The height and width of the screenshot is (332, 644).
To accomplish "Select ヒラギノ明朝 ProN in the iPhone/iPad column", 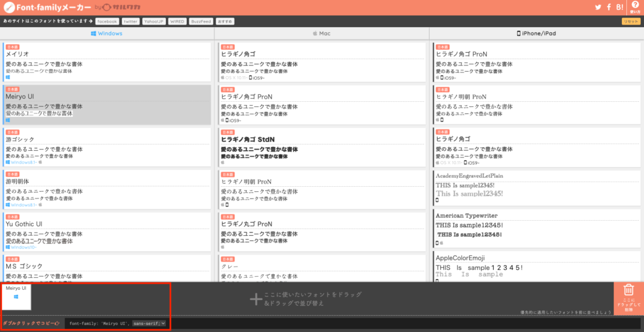I will point(536,105).
